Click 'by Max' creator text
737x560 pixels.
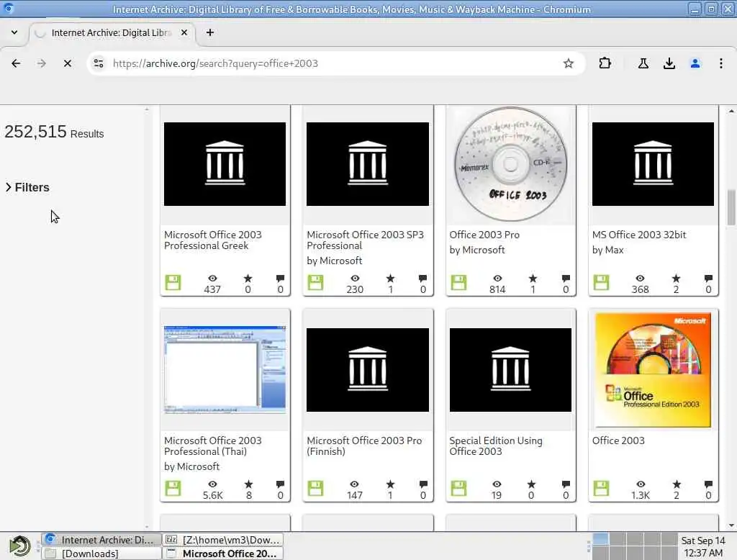pos(607,250)
